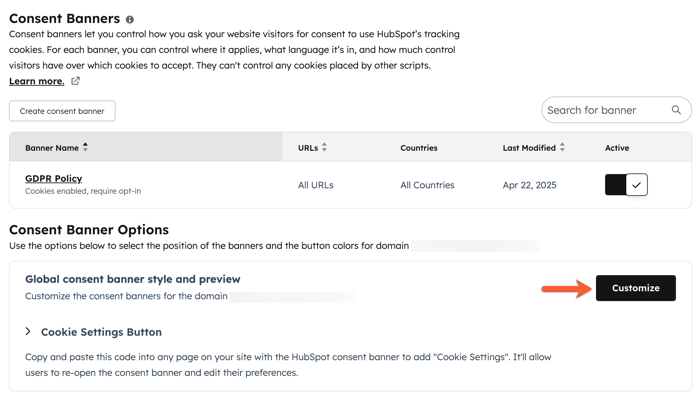Click the All Countries value
This screenshot has height=408, width=700.
pos(427,185)
